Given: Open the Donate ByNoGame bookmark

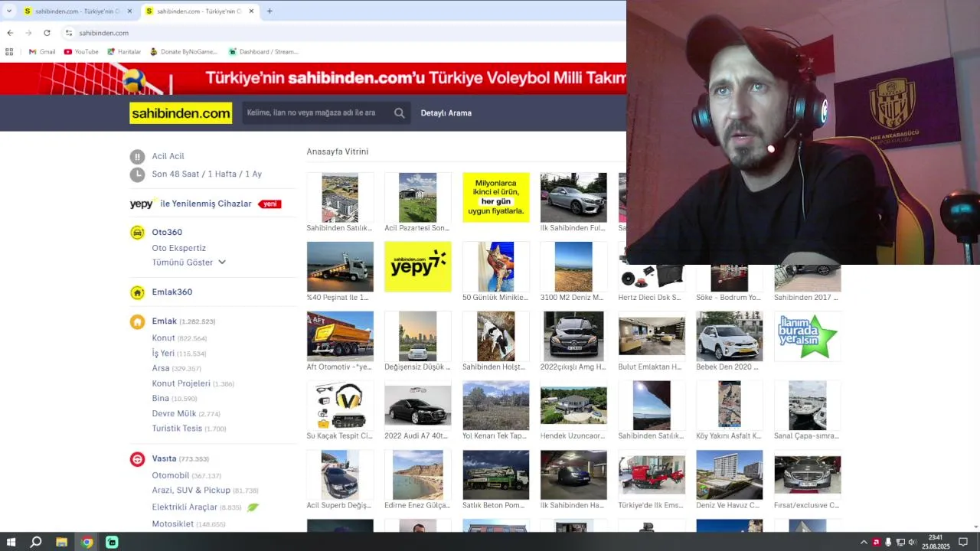Looking at the screenshot, I should (x=184, y=52).
